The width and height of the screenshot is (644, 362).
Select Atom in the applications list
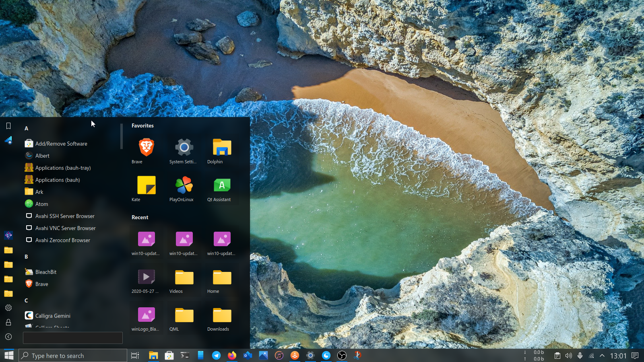(41, 204)
